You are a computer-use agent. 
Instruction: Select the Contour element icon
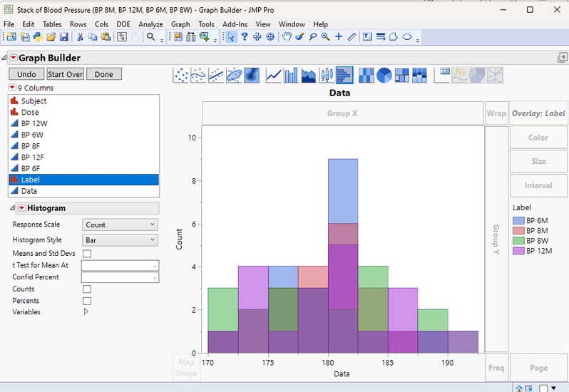point(252,76)
